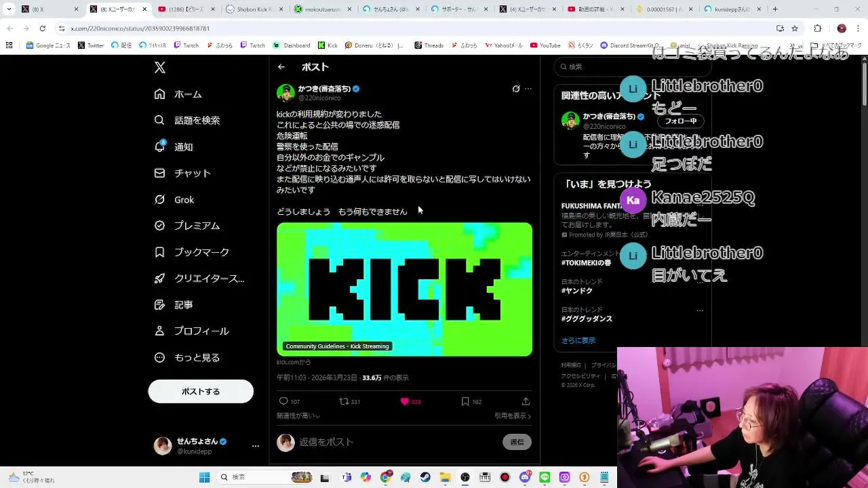Viewport: 868px width, 488px height.
Task: Toggle the フォロー中 following button
Action: coord(680,121)
